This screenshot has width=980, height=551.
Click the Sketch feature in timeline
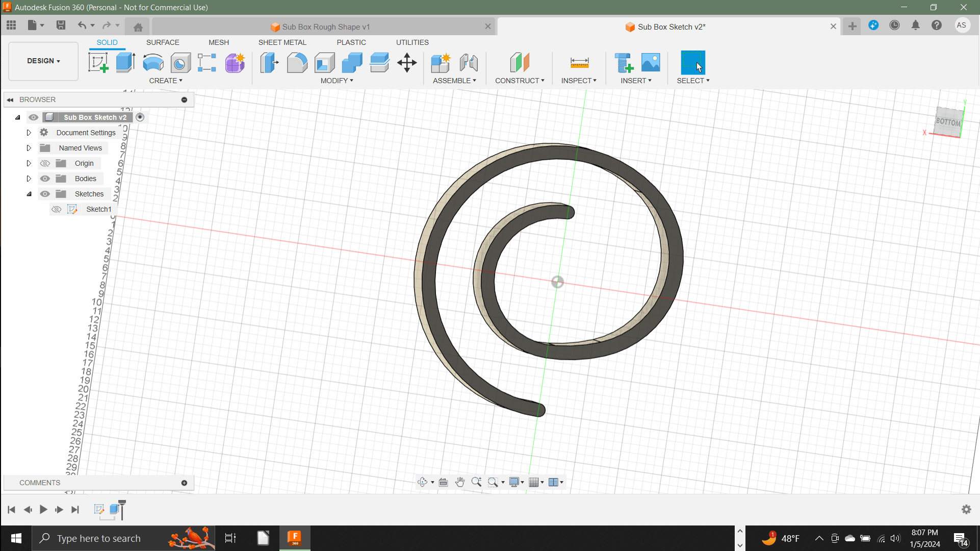[x=99, y=509]
